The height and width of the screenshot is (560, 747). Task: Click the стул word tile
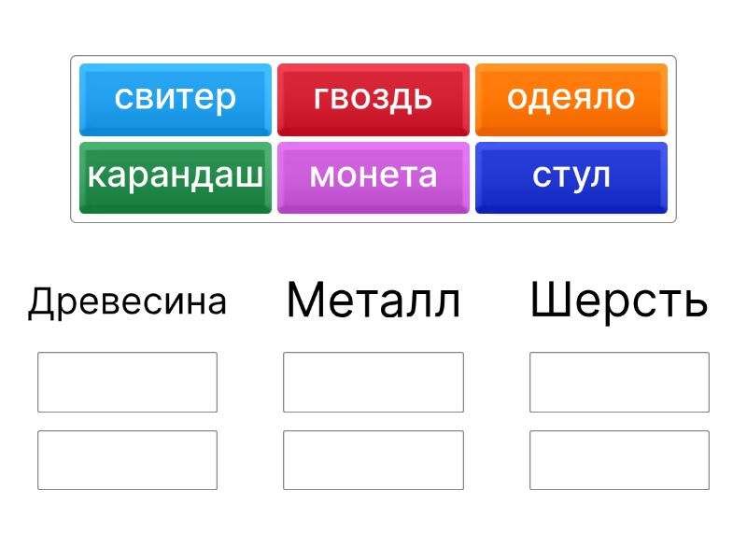tap(571, 177)
